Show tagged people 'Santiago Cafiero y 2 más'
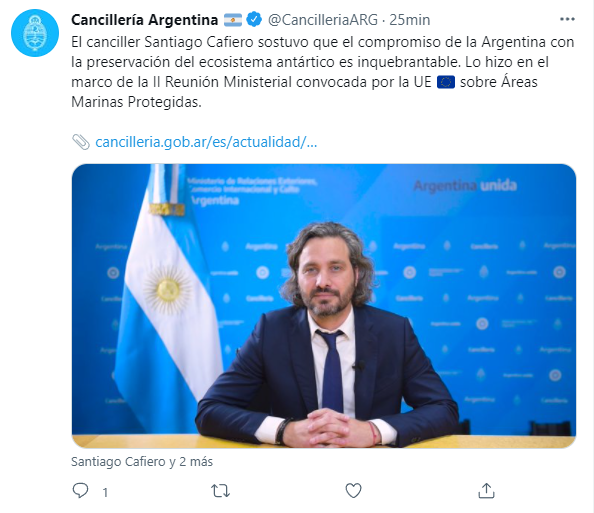594x513 pixels. click(142, 461)
